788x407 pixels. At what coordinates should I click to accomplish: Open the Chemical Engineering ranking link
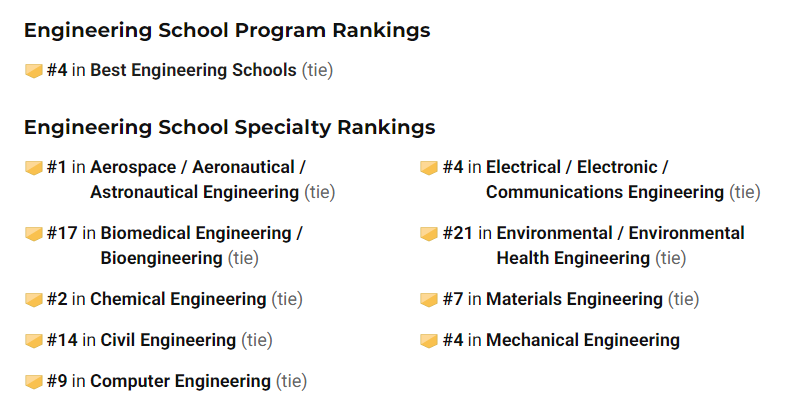(x=178, y=299)
